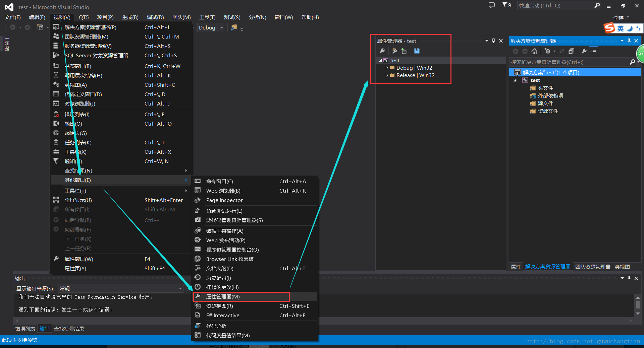
Task: Select 错误列表(I) menu item
Action: coord(121,114)
